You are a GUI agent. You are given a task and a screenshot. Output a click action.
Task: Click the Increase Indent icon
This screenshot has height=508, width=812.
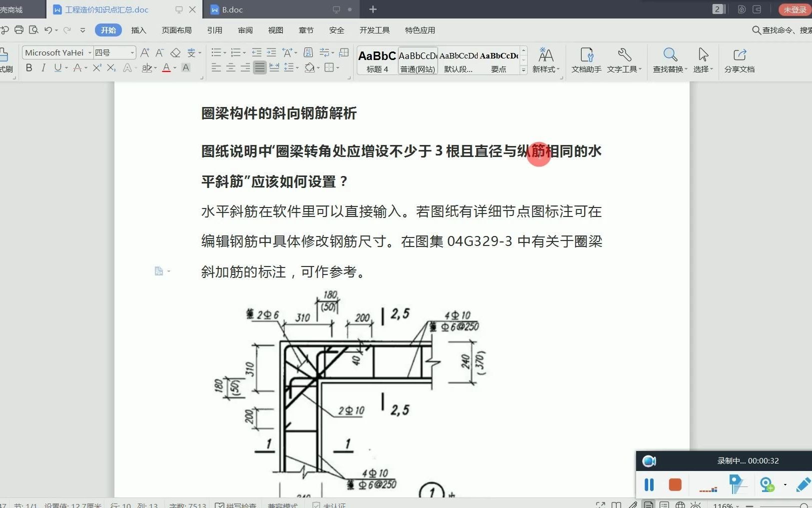click(271, 52)
